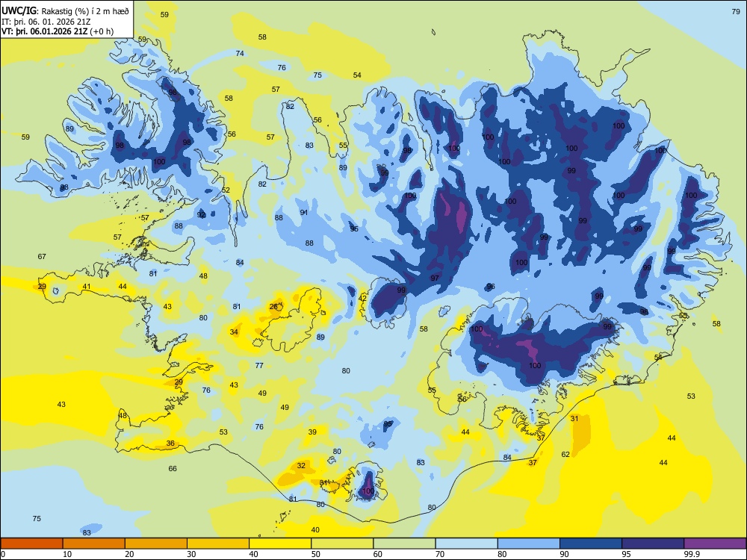Click legend tick label '50'
This screenshot has width=747, height=560.
tap(315, 554)
